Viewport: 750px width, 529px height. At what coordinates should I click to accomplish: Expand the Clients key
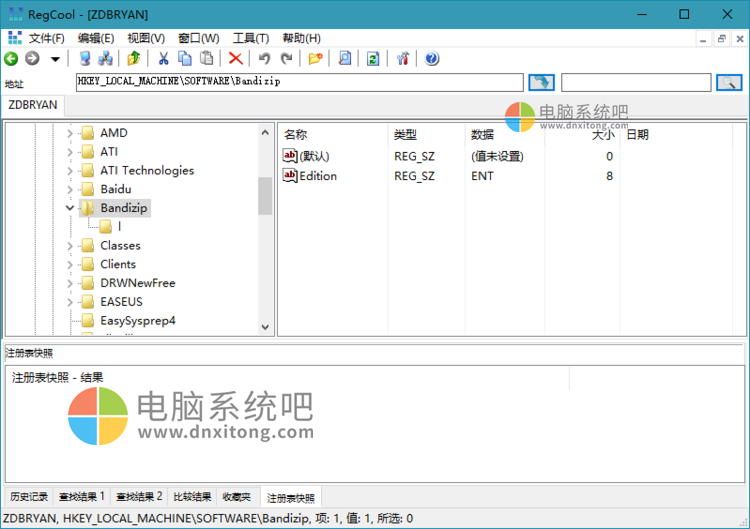point(70,264)
